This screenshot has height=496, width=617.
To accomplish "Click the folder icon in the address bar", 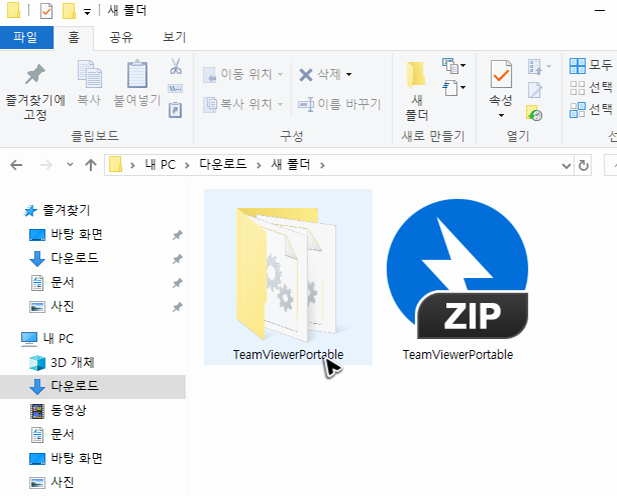I will [x=115, y=165].
